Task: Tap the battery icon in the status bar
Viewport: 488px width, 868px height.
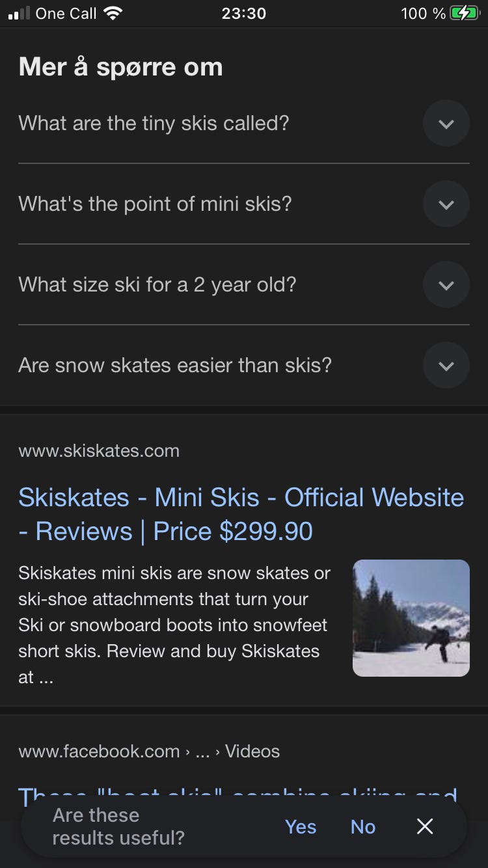Action: pos(464,13)
